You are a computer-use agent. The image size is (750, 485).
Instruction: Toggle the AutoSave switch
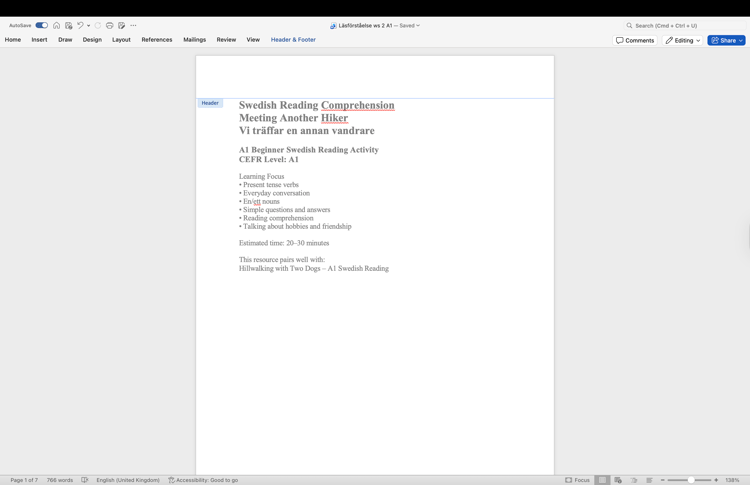(x=42, y=25)
